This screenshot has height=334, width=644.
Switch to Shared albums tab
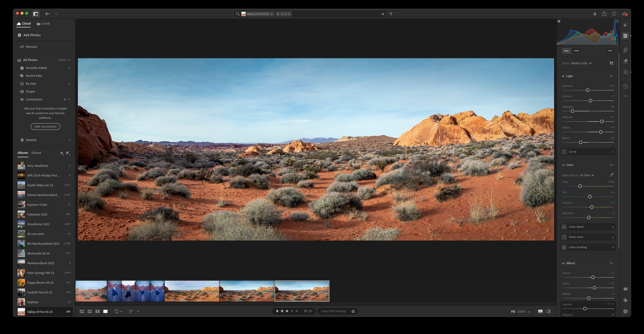point(36,153)
